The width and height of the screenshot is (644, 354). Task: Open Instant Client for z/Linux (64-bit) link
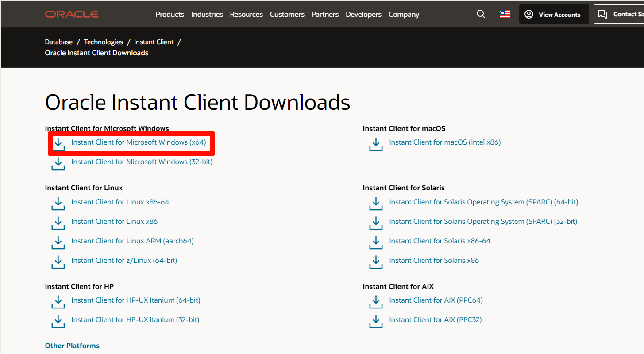point(124,261)
